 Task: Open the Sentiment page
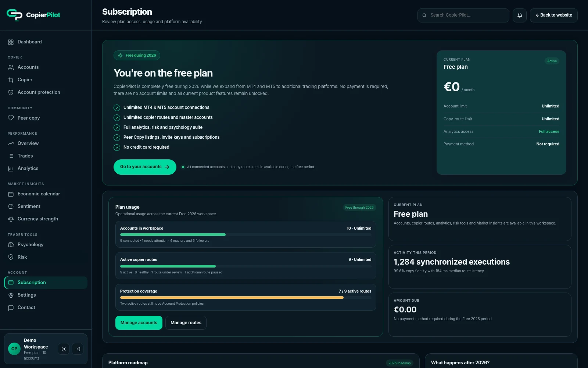pyautogui.click(x=46, y=206)
